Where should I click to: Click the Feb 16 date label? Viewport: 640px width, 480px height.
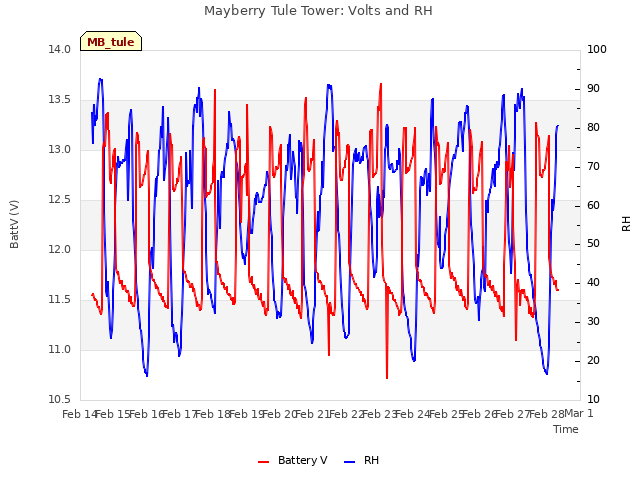pos(147,414)
